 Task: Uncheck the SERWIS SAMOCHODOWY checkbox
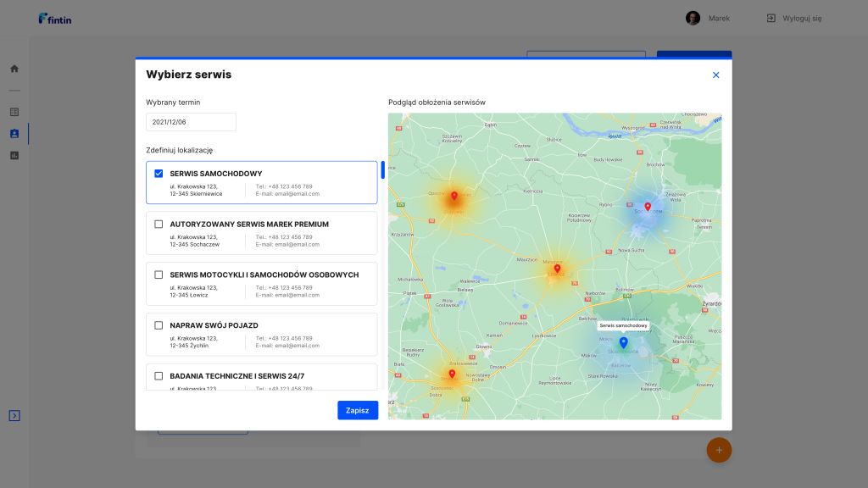(159, 174)
